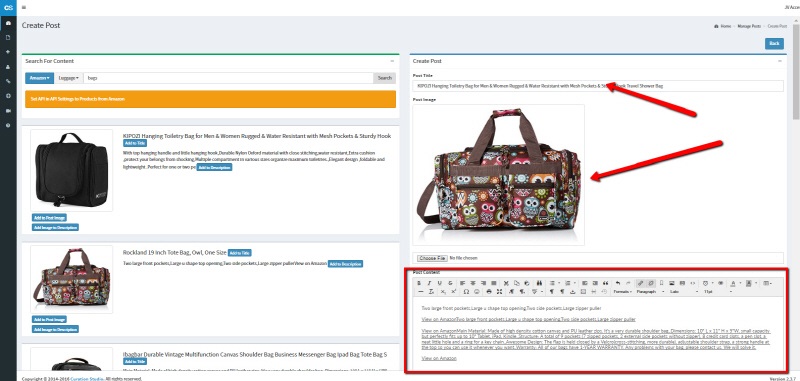Collapse the Search For Content panel
The image size is (800, 381).
click(392, 61)
